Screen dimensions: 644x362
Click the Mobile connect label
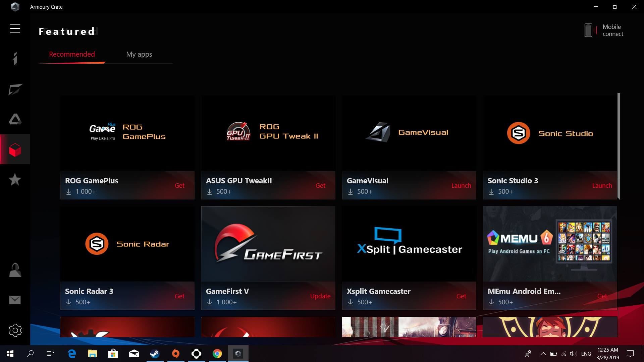(613, 30)
